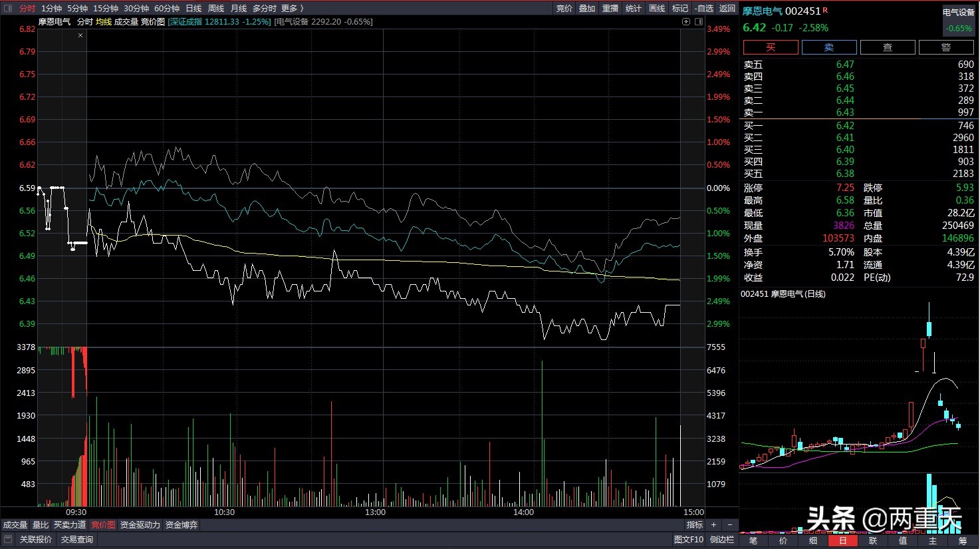Open the 周线 weekly chart tab
Screen dimensions: 980x549
point(216,8)
